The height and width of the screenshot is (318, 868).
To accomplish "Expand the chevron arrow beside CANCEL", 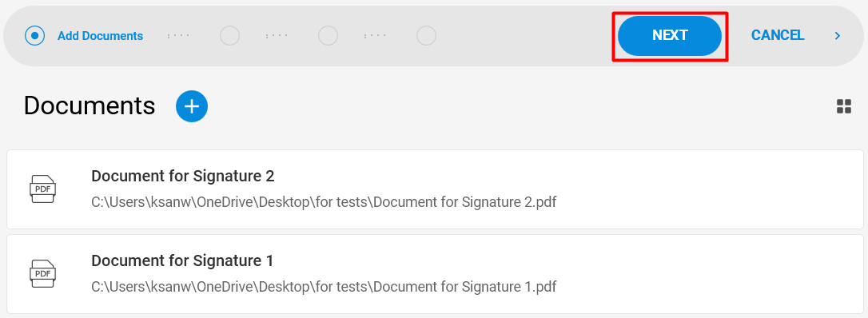I will 838,36.
